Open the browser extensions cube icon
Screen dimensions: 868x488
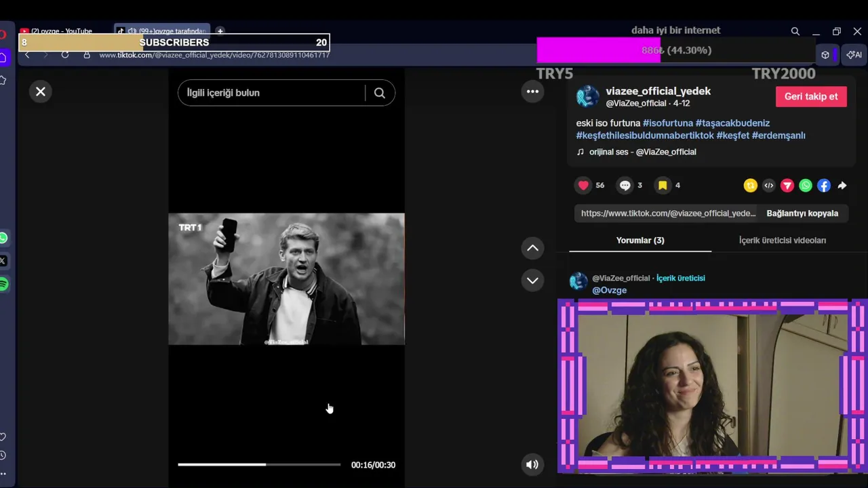tap(825, 55)
